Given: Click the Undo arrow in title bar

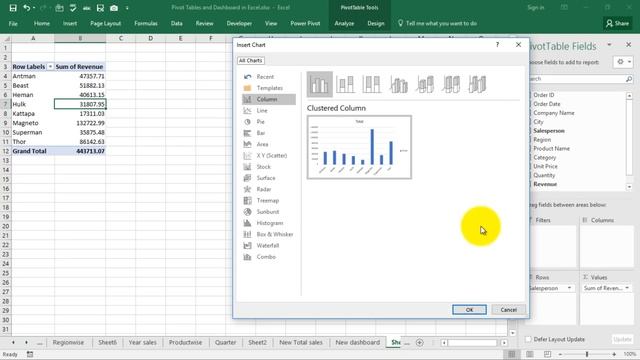Looking at the screenshot, I should click(27, 8).
